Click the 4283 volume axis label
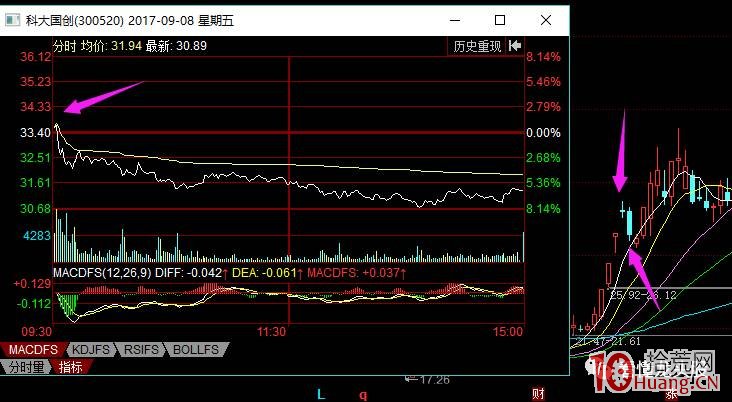 (x=37, y=235)
